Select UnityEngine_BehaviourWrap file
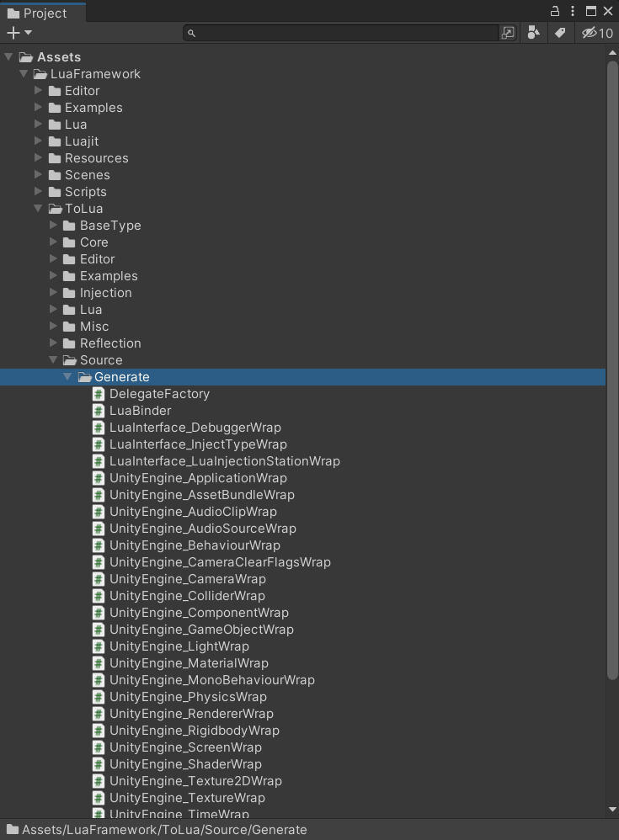The height and width of the screenshot is (840, 619). [195, 545]
